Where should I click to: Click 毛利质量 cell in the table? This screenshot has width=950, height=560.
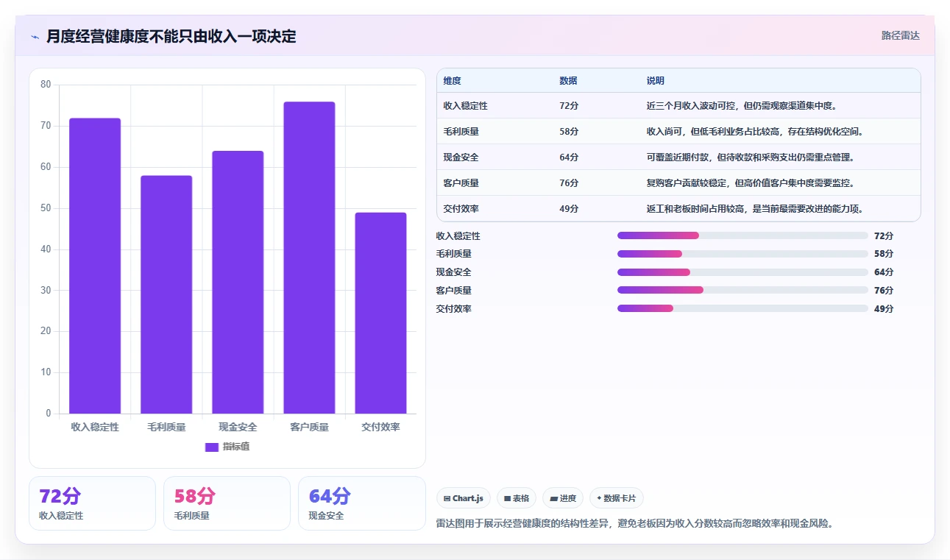pos(461,132)
